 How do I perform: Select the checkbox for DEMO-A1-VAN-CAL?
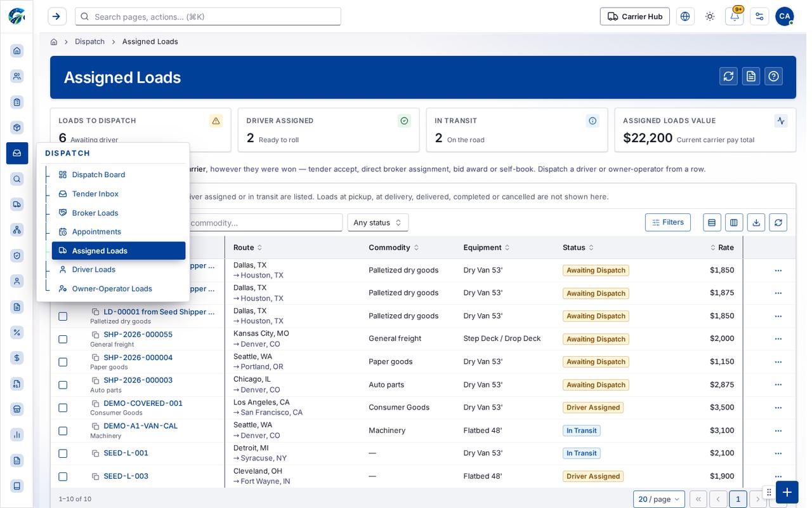[x=63, y=431]
